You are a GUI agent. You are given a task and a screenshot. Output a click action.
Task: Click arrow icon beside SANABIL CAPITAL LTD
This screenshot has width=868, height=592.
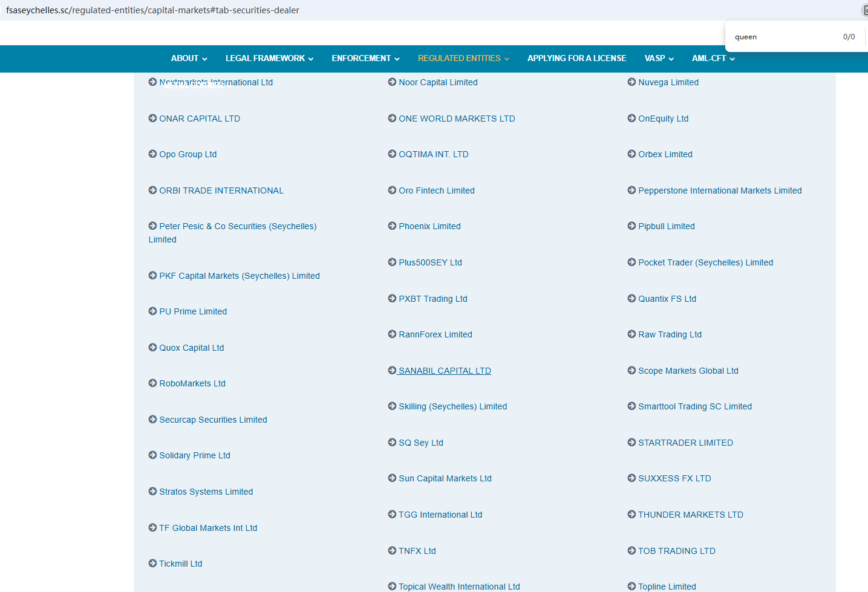[392, 371]
